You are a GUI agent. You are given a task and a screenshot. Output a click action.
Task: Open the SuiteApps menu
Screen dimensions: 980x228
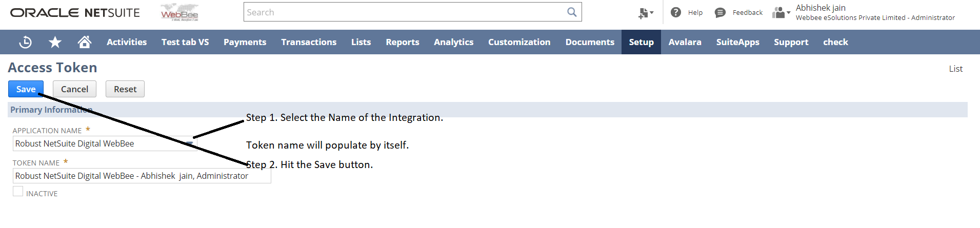click(x=737, y=42)
